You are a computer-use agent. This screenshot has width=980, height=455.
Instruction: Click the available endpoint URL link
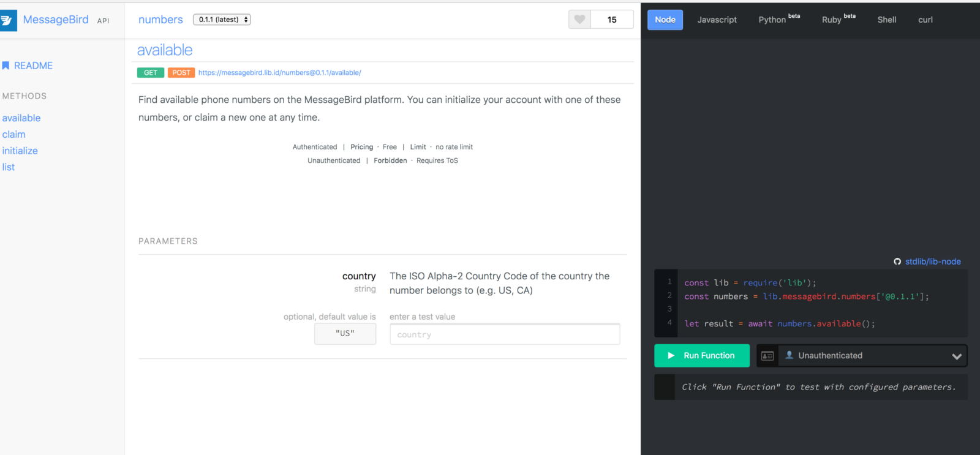[279, 72]
